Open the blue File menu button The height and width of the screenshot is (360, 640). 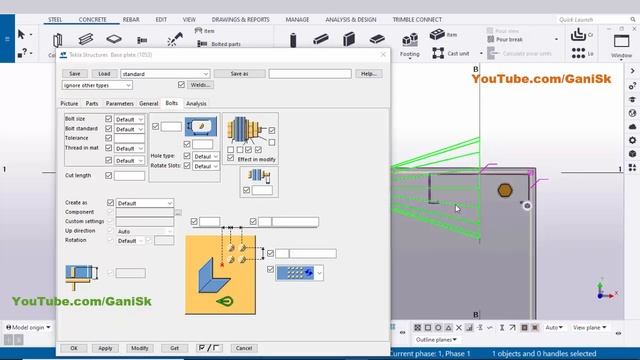pyautogui.click(x=7, y=39)
